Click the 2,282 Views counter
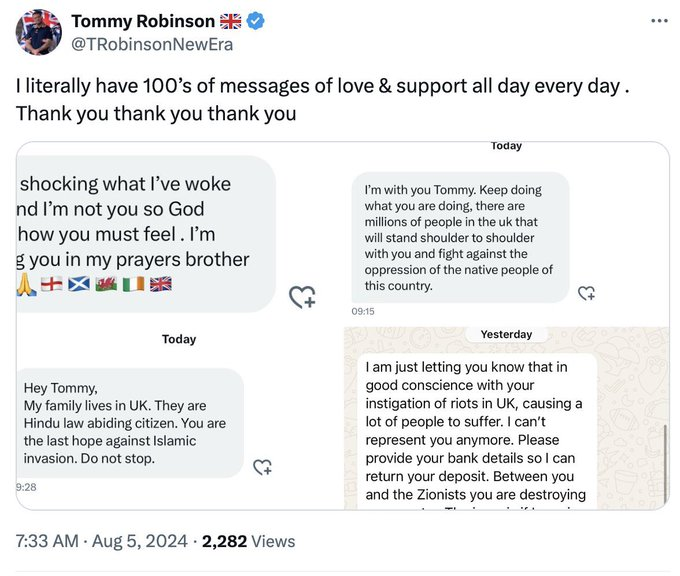Image resolution: width=680 pixels, height=576 pixels. click(248, 541)
